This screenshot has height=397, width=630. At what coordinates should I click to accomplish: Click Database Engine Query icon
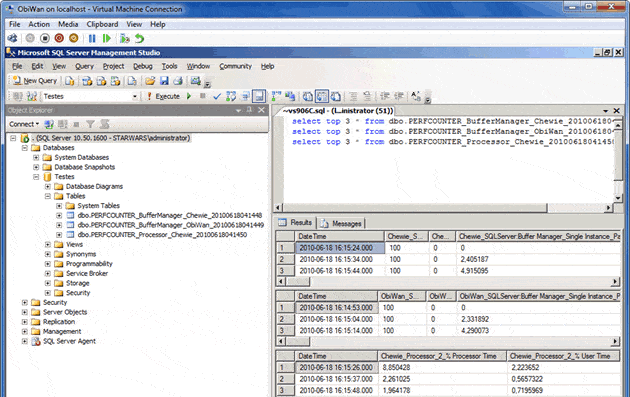pos(70,81)
